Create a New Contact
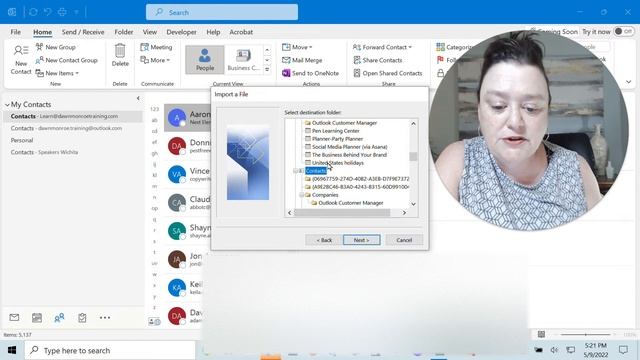 pyautogui.click(x=20, y=60)
